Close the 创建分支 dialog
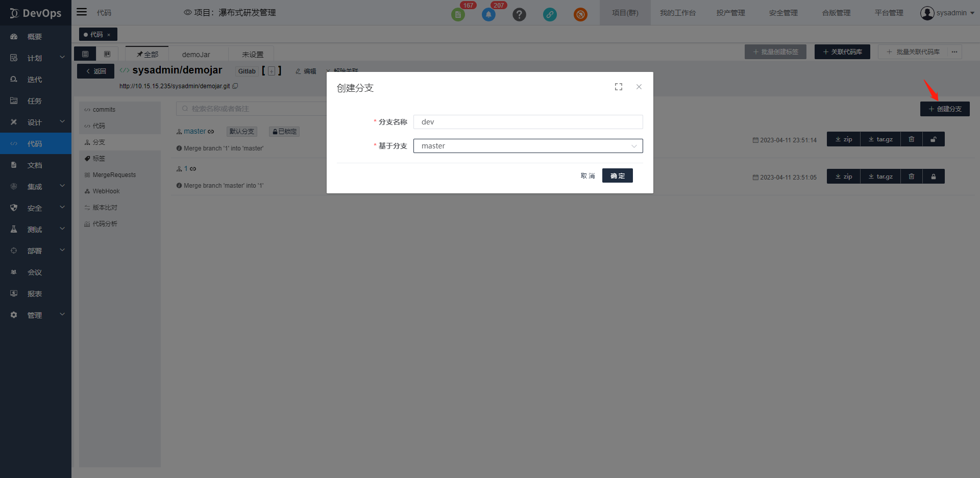 pos(639,87)
